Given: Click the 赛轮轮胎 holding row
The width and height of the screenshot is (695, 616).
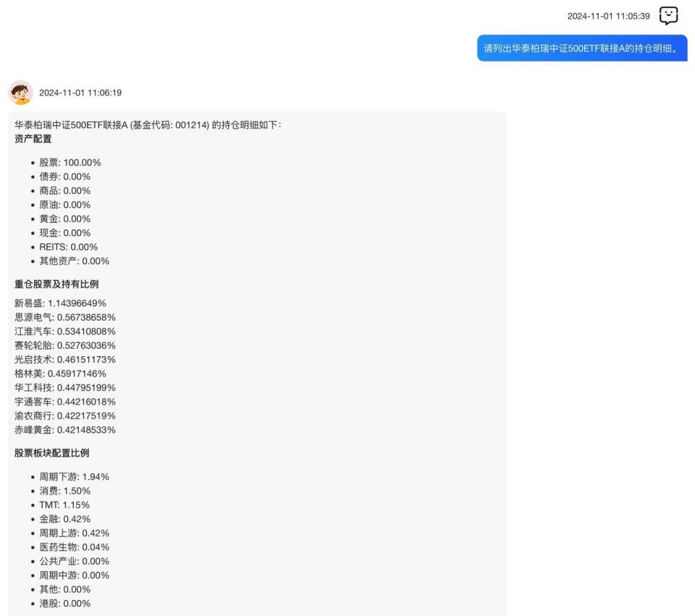Looking at the screenshot, I should (x=64, y=345).
